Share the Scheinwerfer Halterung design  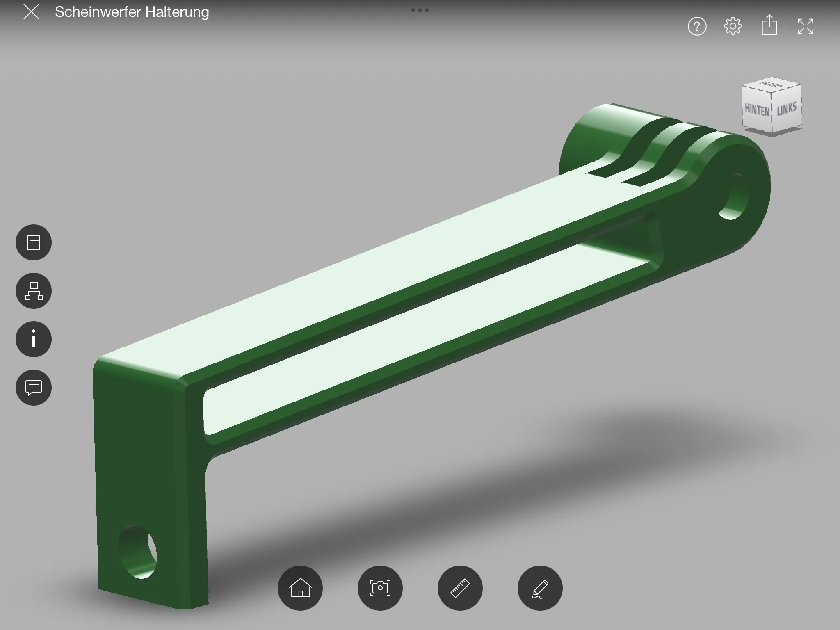coord(769,26)
